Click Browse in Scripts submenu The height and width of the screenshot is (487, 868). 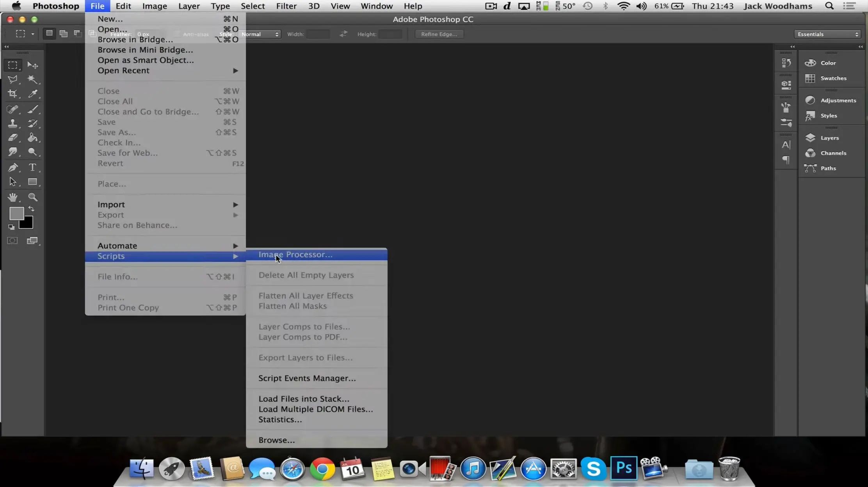pyautogui.click(x=276, y=439)
